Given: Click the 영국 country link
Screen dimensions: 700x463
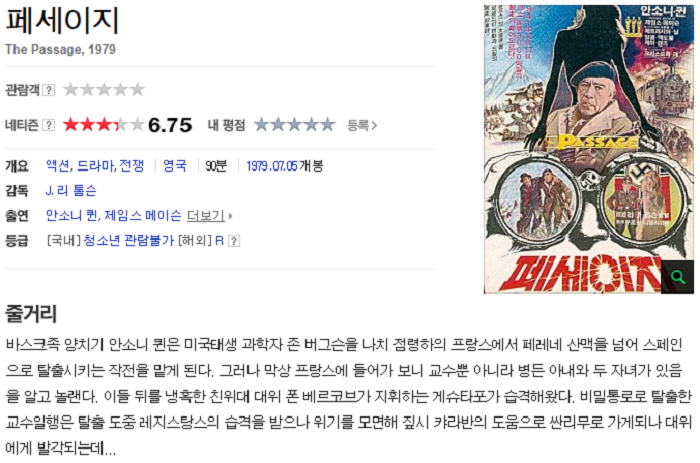Looking at the screenshot, I should coord(174,166).
